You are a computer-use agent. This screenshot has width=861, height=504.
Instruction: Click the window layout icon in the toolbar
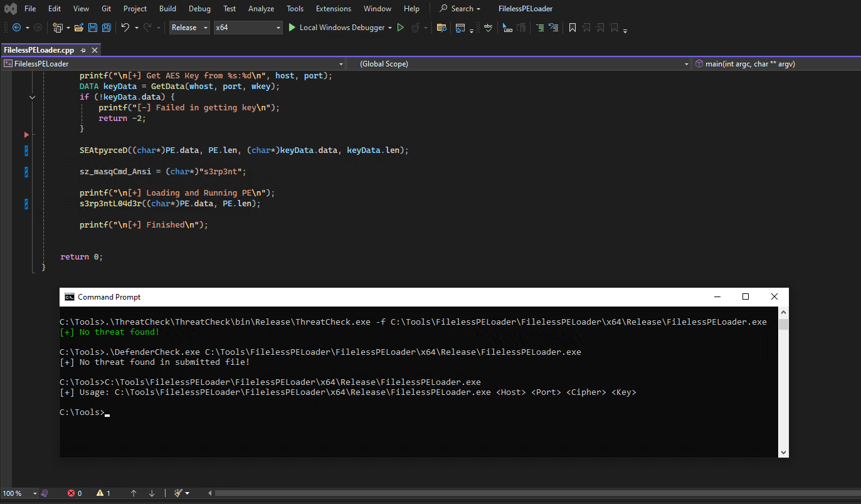click(x=460, y=28)
